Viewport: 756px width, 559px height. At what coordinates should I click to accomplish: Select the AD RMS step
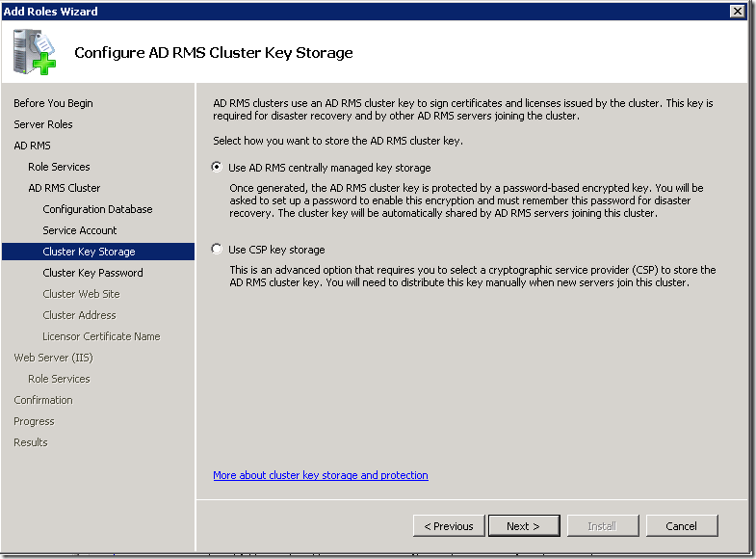tap(32, 146)
